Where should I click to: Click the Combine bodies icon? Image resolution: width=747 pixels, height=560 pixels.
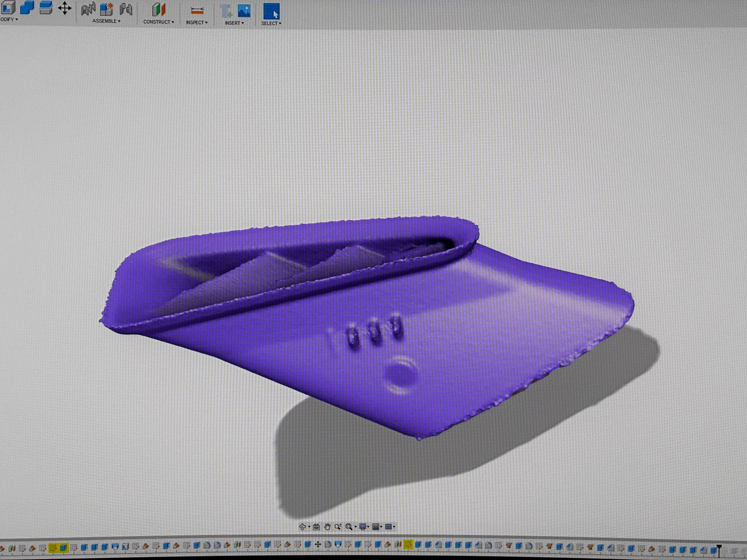click(27, 8)
